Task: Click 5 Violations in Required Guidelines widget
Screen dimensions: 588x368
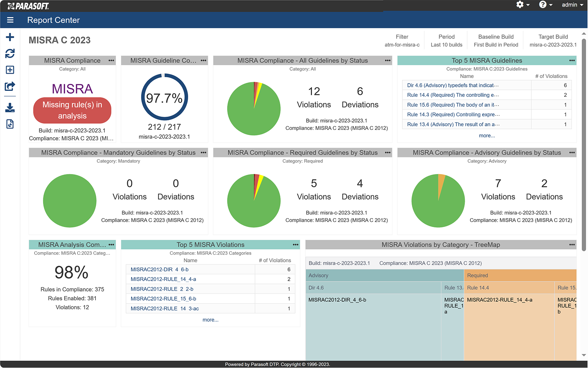Action: (314, 190)
